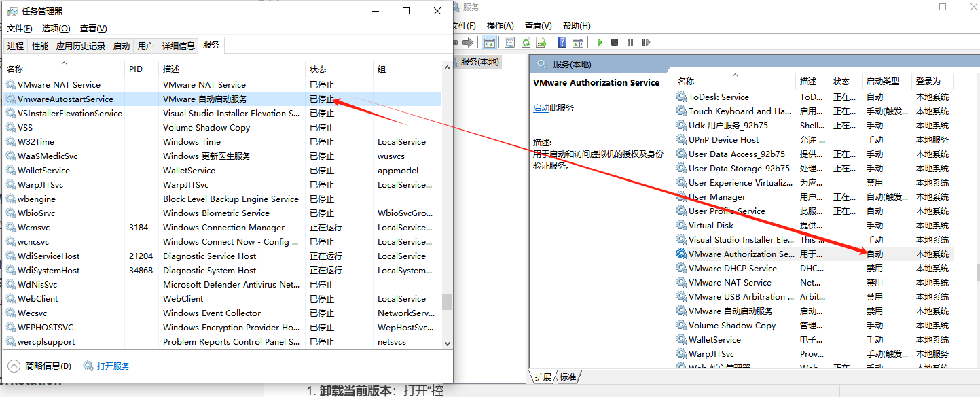Click the Task Manager title bar icon

13,11
